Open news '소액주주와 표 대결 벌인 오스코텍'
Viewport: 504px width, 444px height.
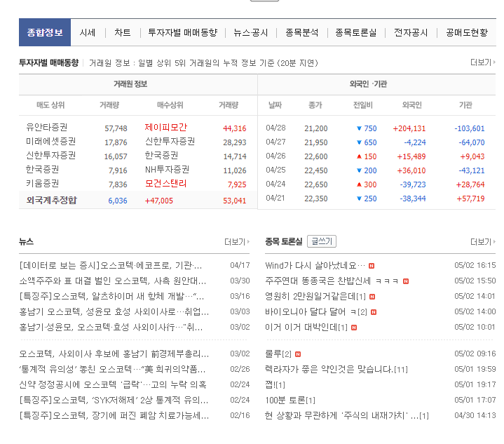click(112, 281)
